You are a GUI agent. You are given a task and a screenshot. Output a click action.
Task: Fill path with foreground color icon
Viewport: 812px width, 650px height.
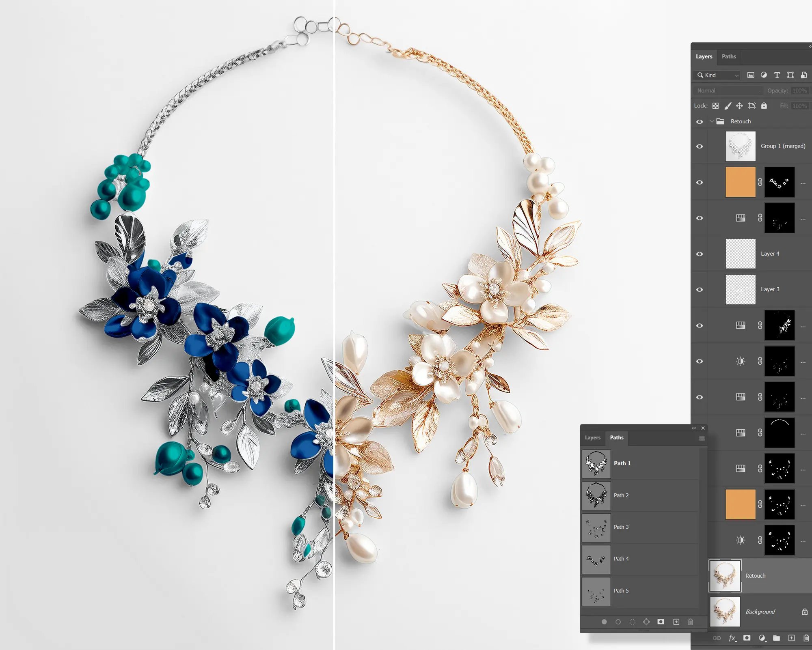(x=604, y=622)
